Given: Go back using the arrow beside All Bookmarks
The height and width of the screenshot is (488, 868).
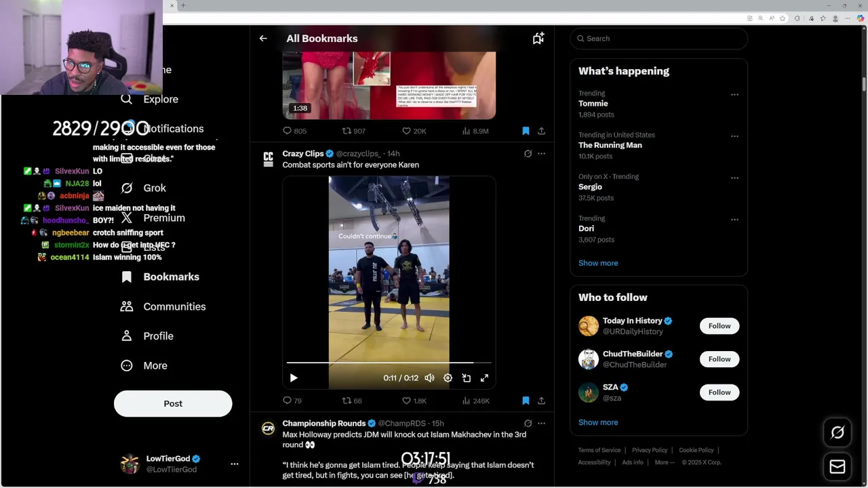Looking at the screenshot, I should pos(263,39).
